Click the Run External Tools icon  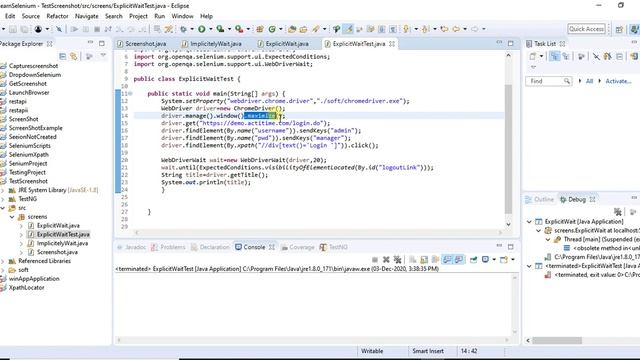coord(239,29)
